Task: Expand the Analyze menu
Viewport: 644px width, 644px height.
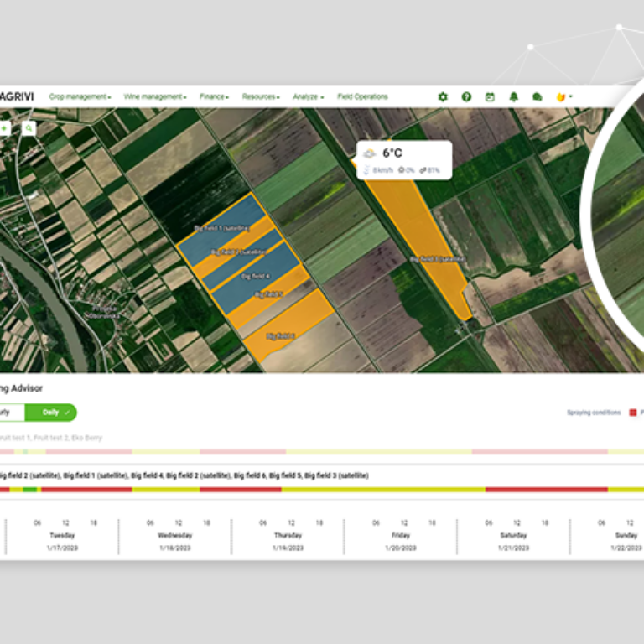Action: (308, 97)
